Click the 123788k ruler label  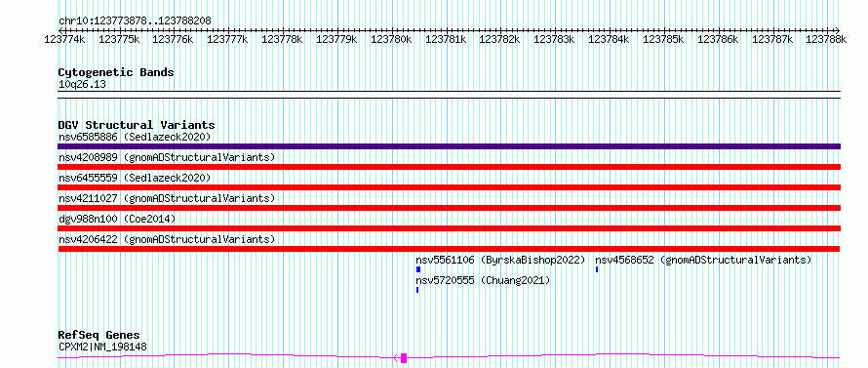click(x=826, y=39)
